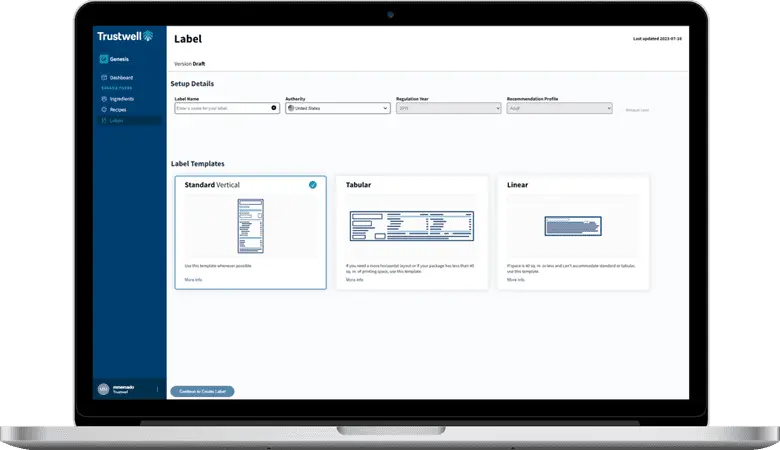Open the Genesis app icon
780x450 pixels.
(x=103, y=59)
